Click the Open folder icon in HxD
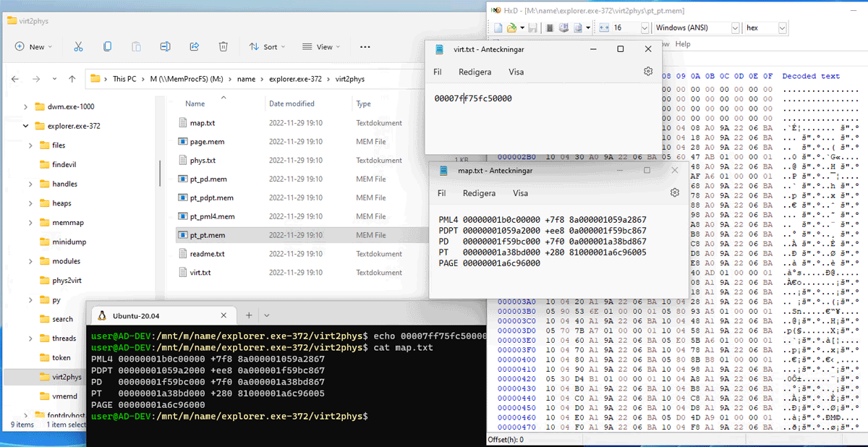 click(511, 27)
